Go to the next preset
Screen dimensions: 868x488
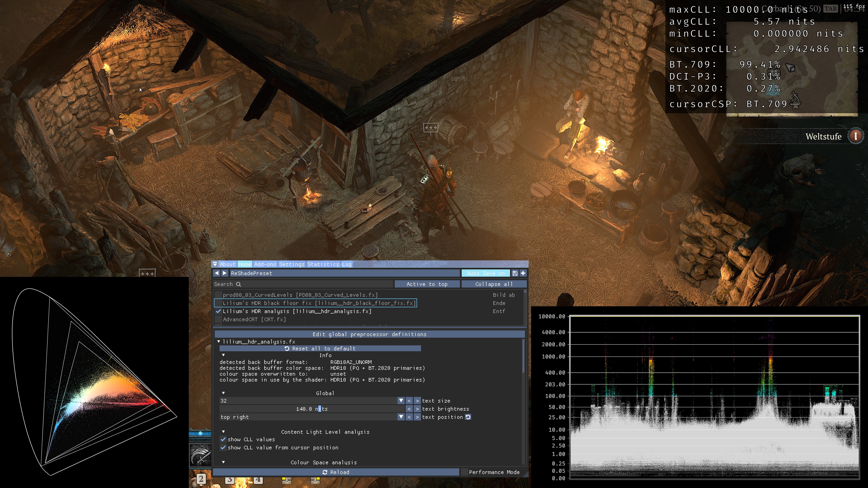(225, 273)
